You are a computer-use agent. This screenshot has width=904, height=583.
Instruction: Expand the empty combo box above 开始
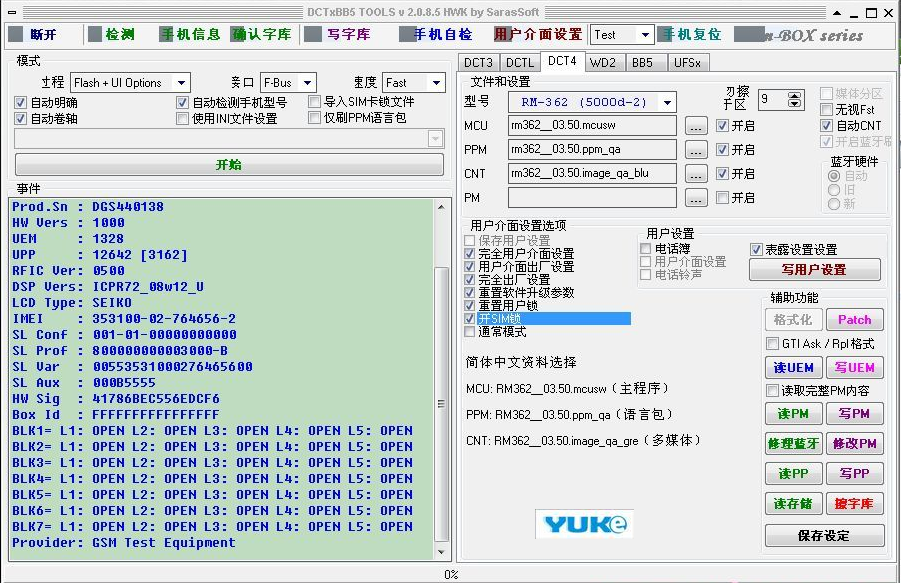(435, 139)
